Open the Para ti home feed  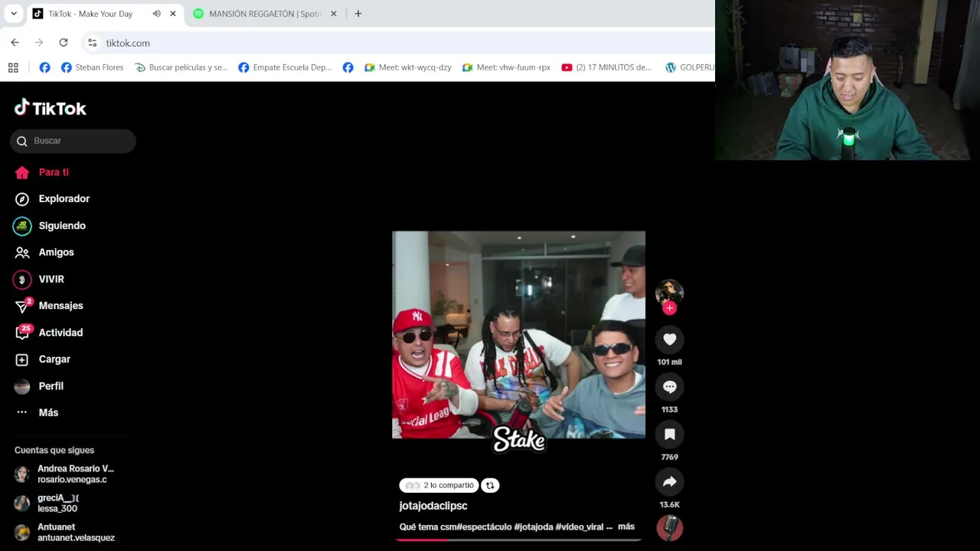pyautogui.click(x=42, y=172)
